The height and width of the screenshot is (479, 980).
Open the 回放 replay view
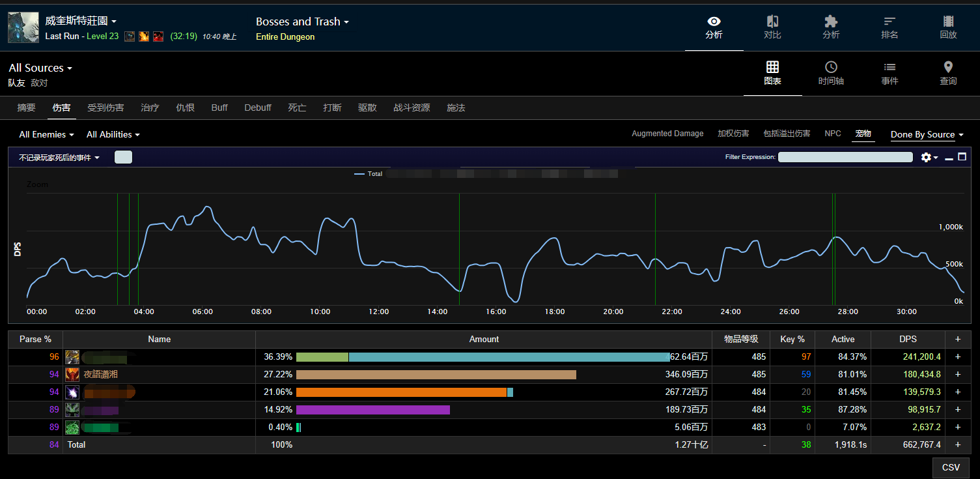948,27
